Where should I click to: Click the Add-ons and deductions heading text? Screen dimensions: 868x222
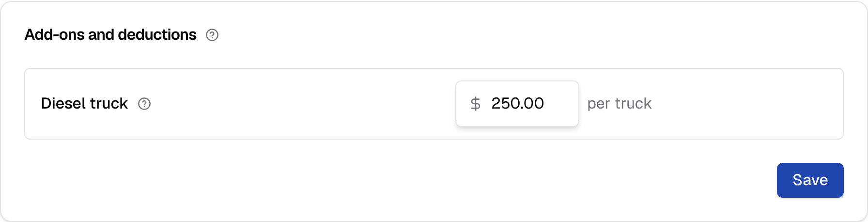tap(110, 35)
